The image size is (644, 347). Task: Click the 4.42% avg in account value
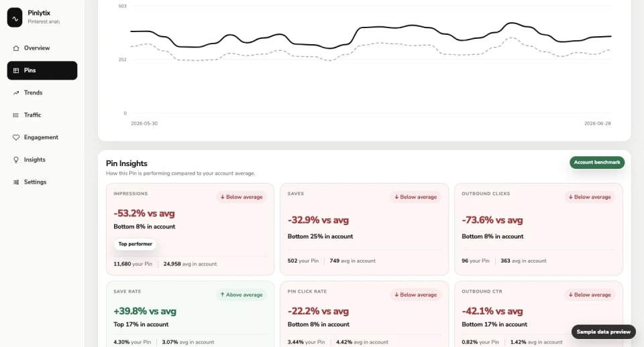point(362,342)
